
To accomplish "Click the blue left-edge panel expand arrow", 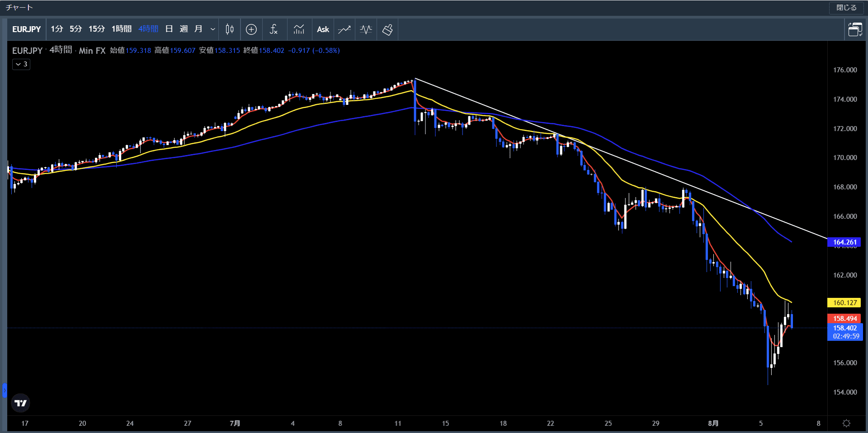I will pos(5,390).
